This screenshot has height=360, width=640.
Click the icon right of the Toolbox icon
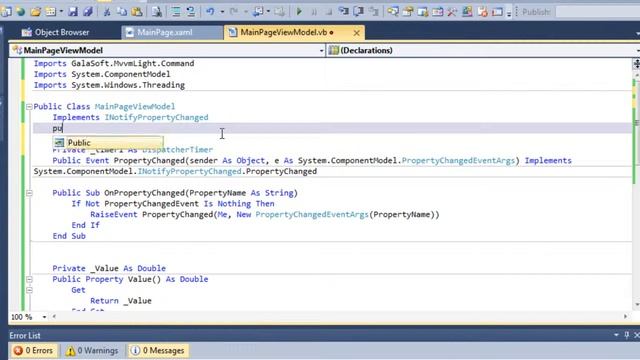[467, 12]
